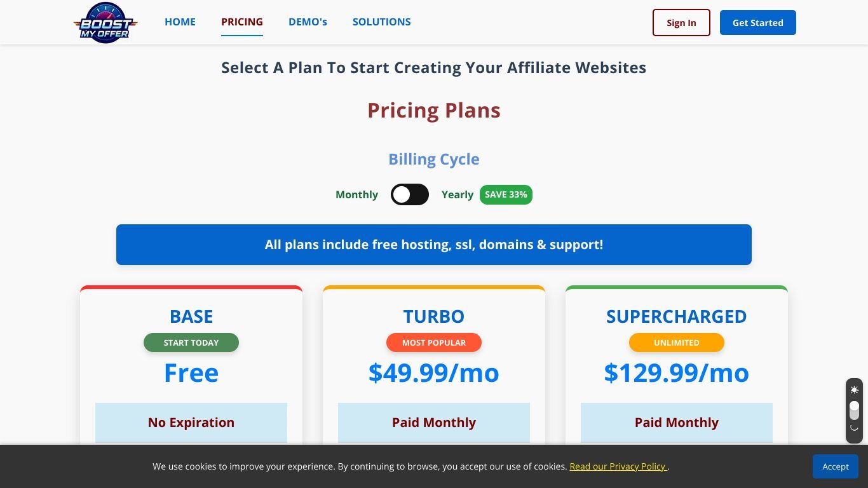Screen dimensions: 868x488
Task: Select the moon dark-mode icon
Action: click(854, 428)
